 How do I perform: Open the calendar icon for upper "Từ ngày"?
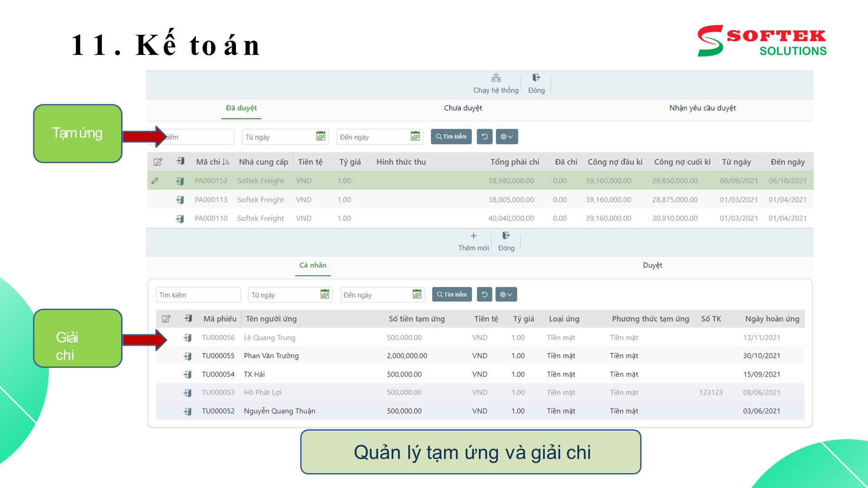tap(321, 136)
